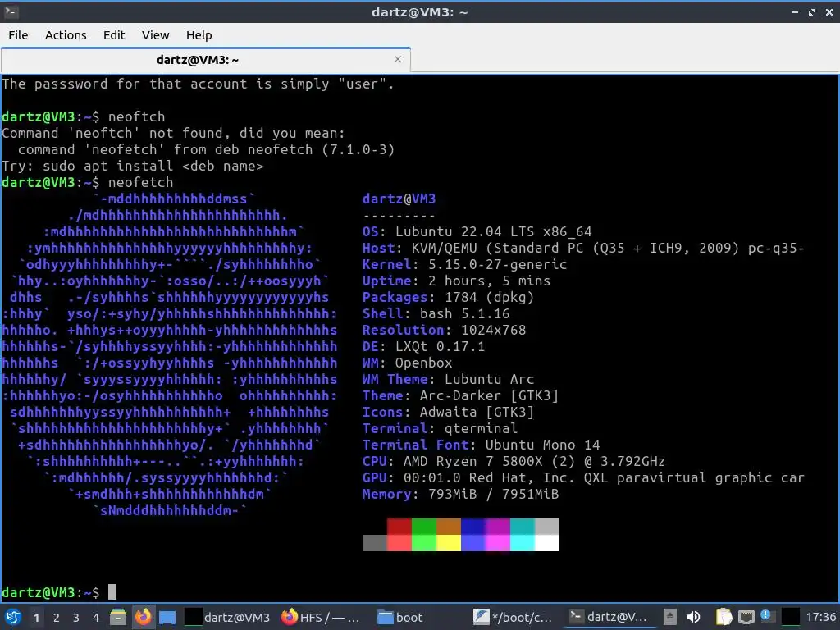Click the 'Kernel: 5.15.0-27-generic' line
840x630 pixels.
point(464,264)
